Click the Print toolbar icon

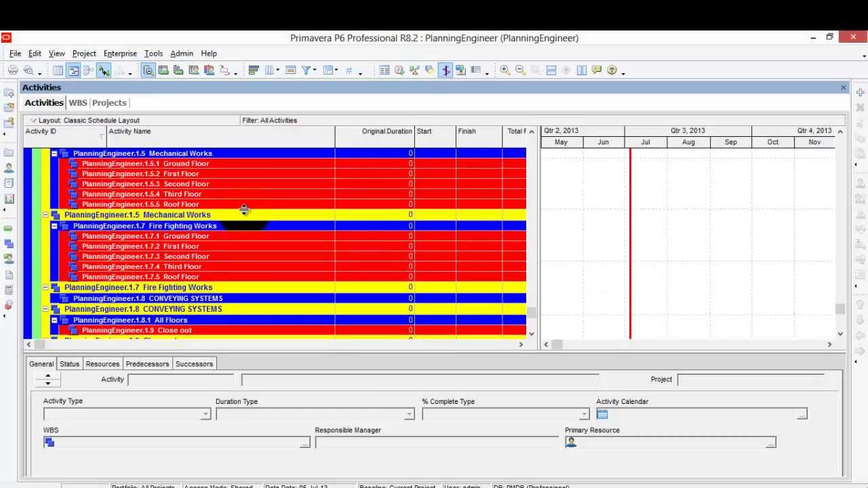13,70
